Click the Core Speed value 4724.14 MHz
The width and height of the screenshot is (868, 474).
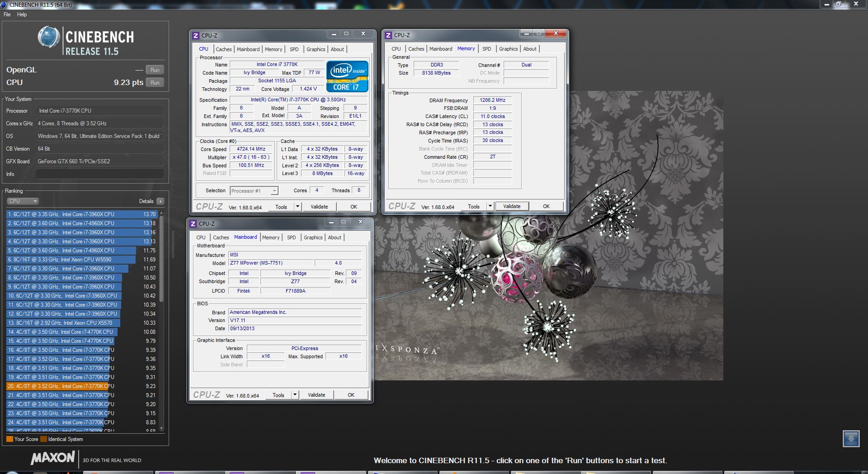click(x=251, y=149)
